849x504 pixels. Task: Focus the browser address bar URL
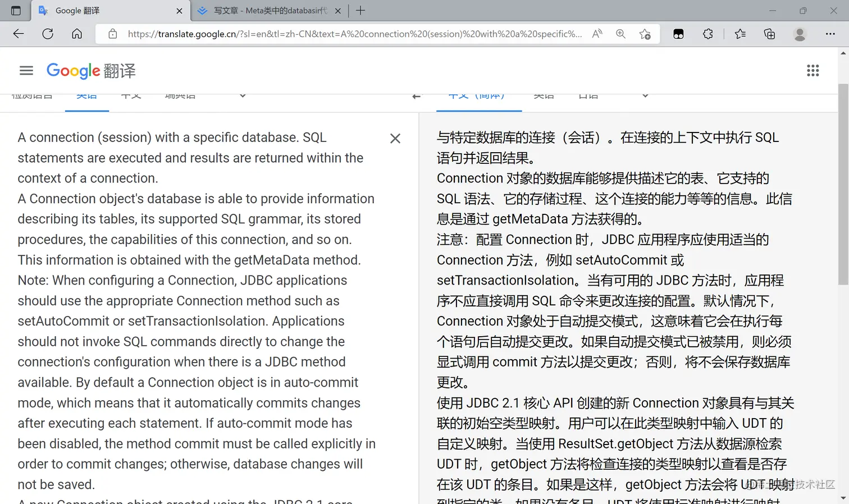coord(355,34)
